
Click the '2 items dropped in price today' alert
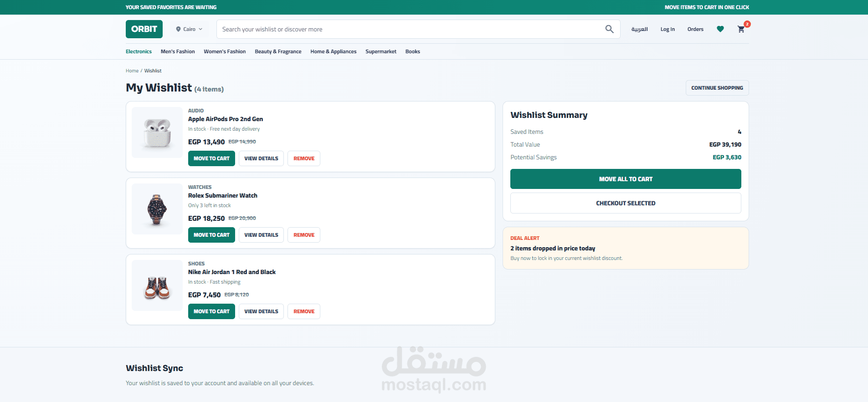coord(553,248)
